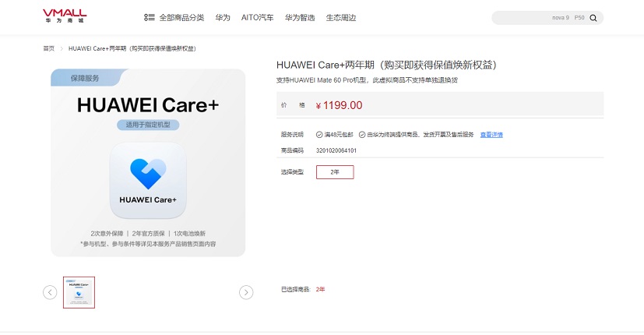Open 全部商品分类 menu

[181, 18]
